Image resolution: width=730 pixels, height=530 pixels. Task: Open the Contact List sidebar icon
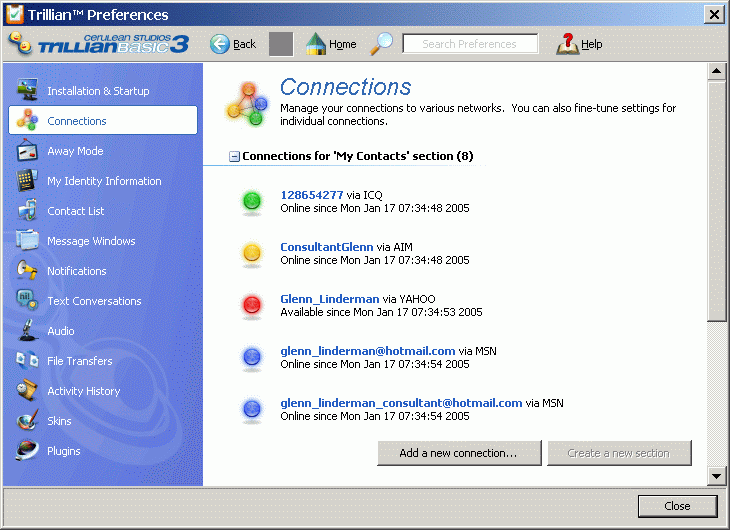(x=27, y=211)
